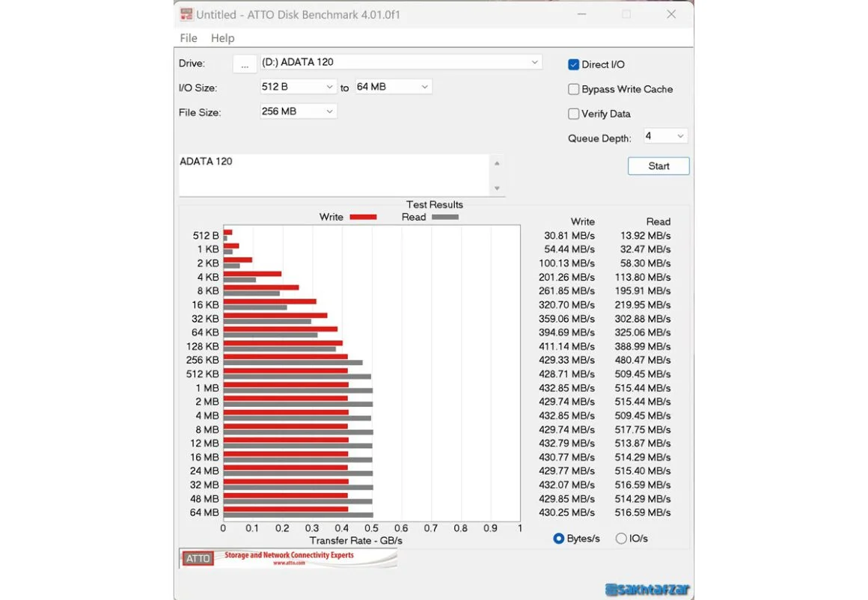Click the 1 MB row label in chart
Image resolution: width=868 pixels, height=600 pixels.
(207, 388)
